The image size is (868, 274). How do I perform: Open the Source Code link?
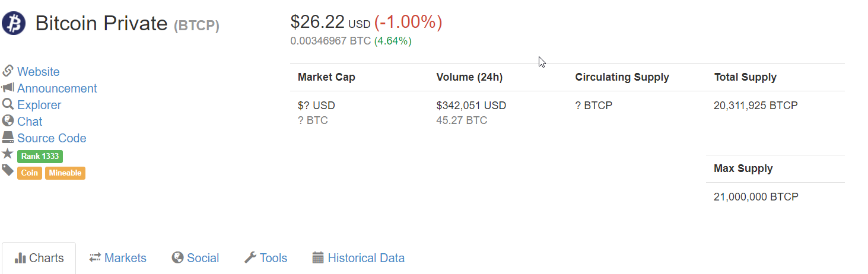(52, 138)
